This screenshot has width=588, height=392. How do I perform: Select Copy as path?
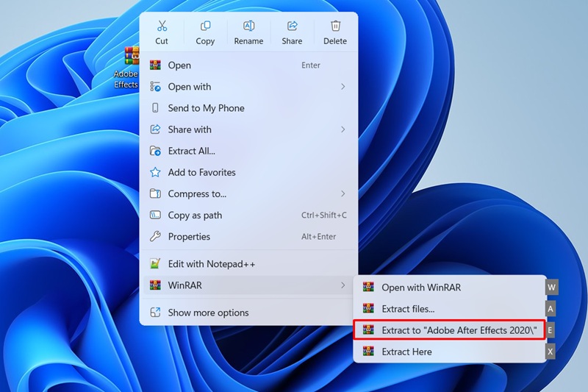point(249,215)
